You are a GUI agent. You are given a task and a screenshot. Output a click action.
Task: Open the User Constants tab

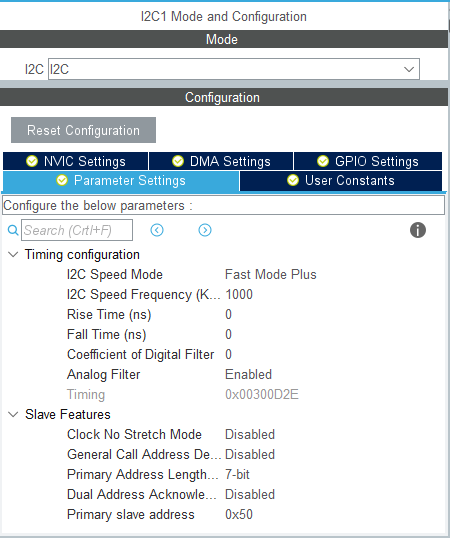click(x=341, y=180)
